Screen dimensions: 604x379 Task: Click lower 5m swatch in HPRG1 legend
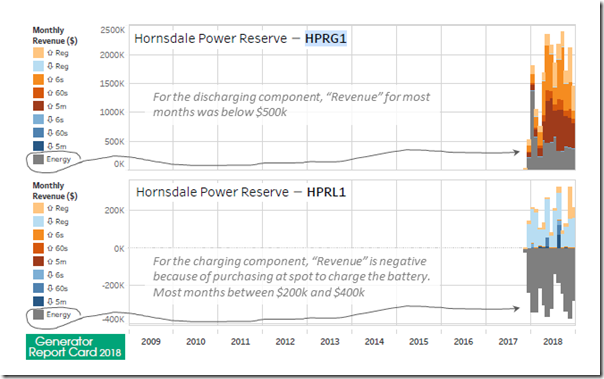pos(39,146)
